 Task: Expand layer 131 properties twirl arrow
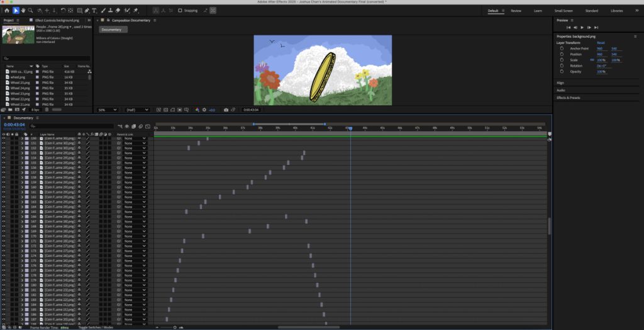click(x=21, y=144)
